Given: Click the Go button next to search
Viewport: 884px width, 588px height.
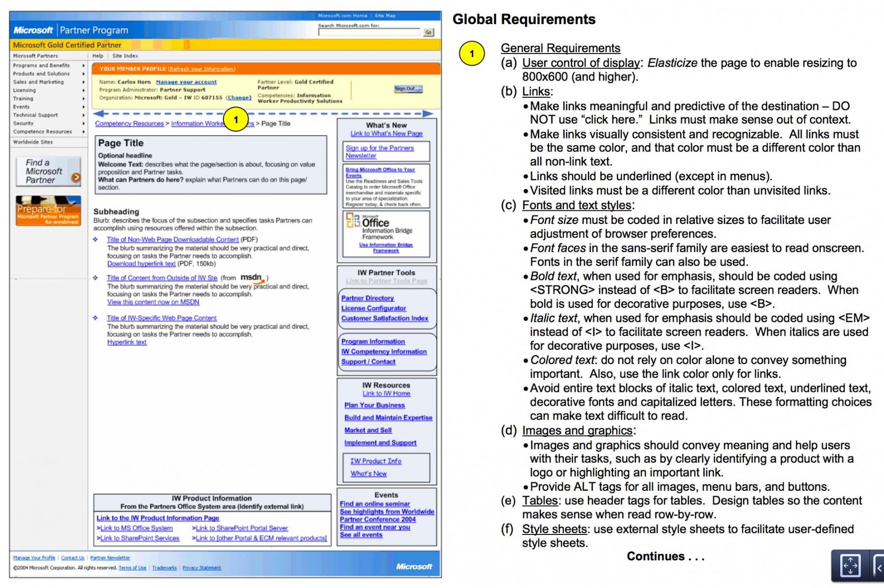Looking at the screenshot, I should tap(428, 32).
